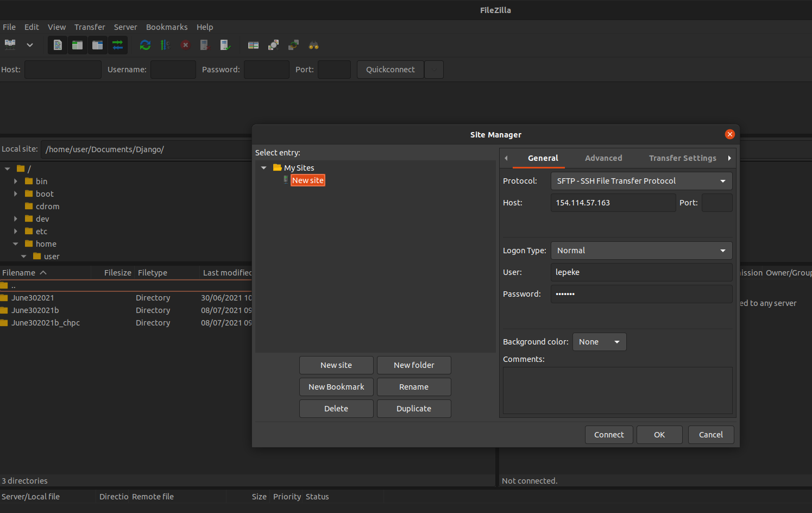Collapse the user folder in local tree
This screenshot has width=812, height=513.
(24, 256)
